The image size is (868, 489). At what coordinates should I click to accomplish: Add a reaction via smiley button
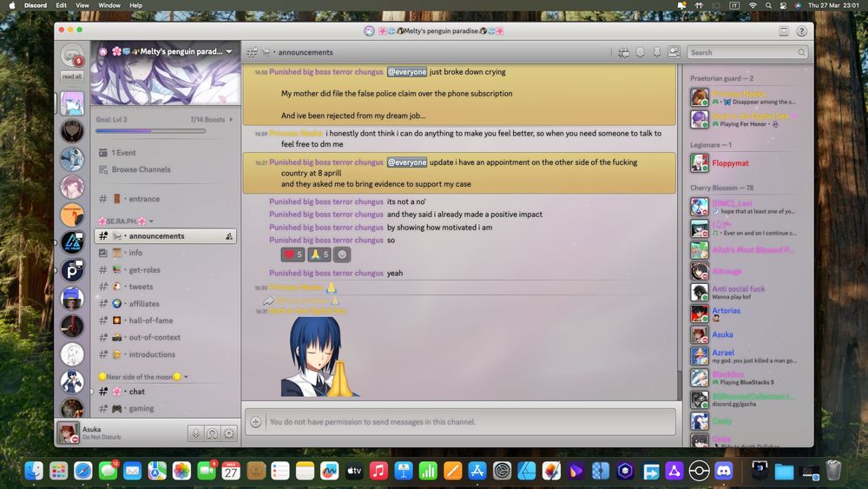click(x=342, y=254)
